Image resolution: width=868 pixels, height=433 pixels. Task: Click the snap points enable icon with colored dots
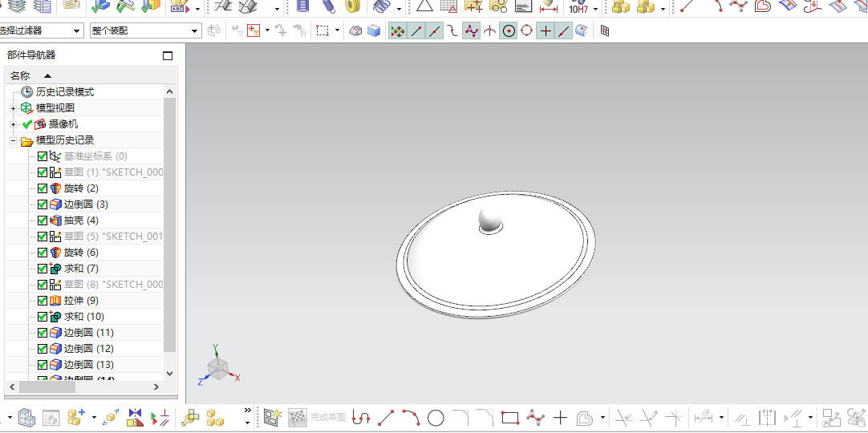pos(397,31)
